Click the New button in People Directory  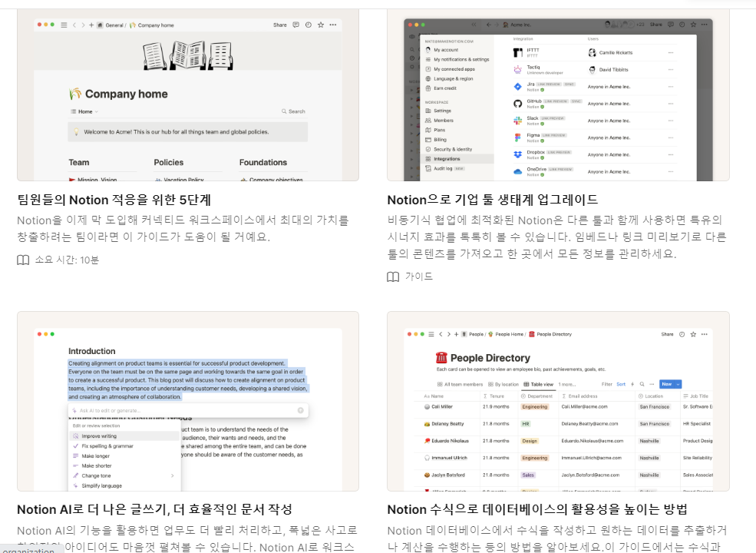pyautogui.click(x=666, y=383)
